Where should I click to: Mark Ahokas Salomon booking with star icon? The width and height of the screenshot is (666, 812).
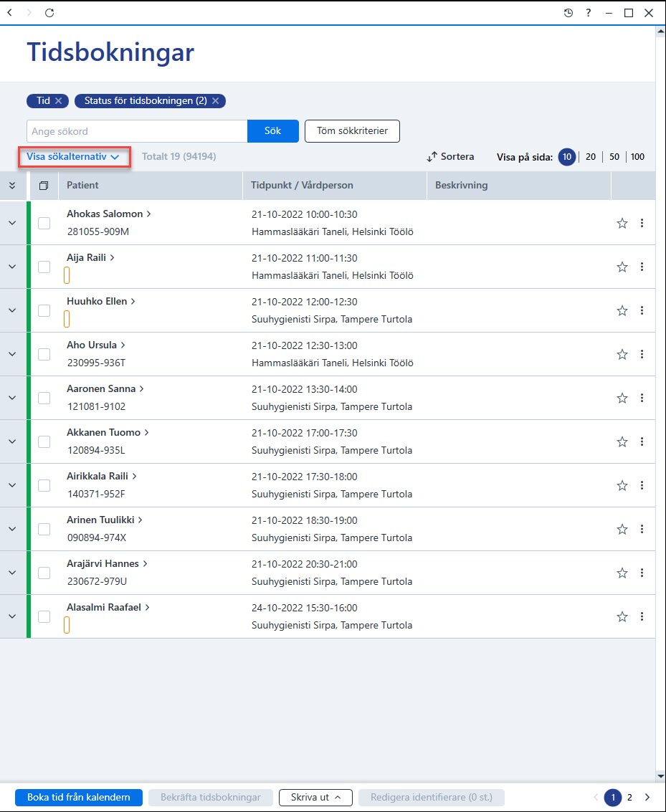[x=622, y=223]
